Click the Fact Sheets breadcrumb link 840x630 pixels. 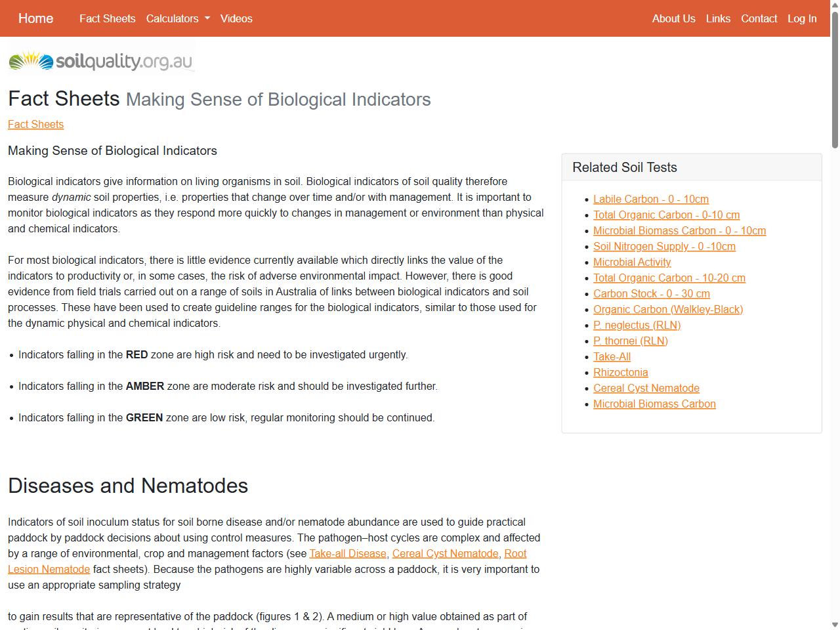coord(35,125)
